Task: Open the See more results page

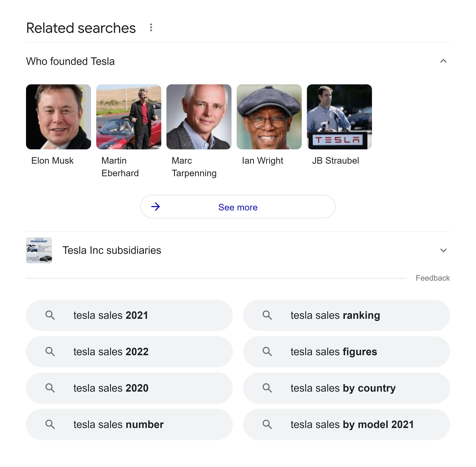Action: [238, 207]
